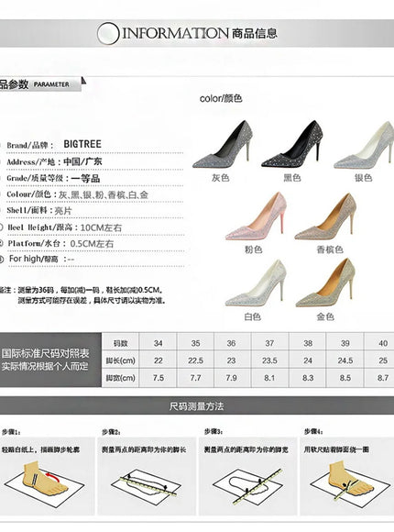Image resolution: width=394 pixels, height=532 pixels.
Task: Click the 脚长(cm) row header cell
Action: 120,360
